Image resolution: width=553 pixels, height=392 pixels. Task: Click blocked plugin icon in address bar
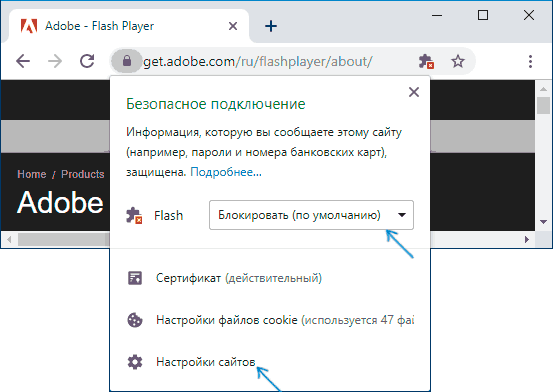426,61
